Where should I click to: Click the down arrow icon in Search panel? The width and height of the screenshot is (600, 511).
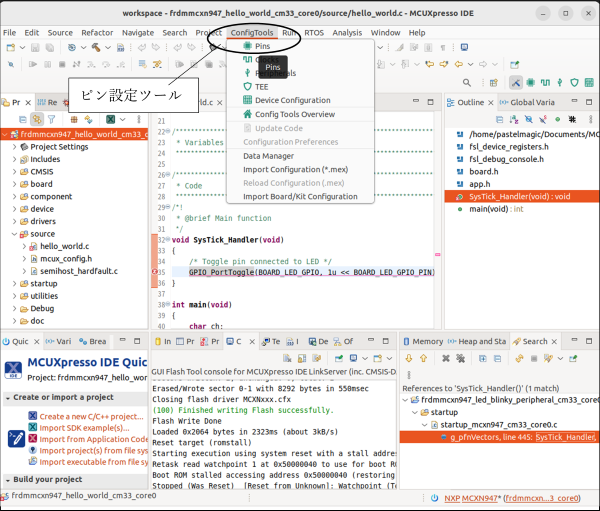pos(409,358)
